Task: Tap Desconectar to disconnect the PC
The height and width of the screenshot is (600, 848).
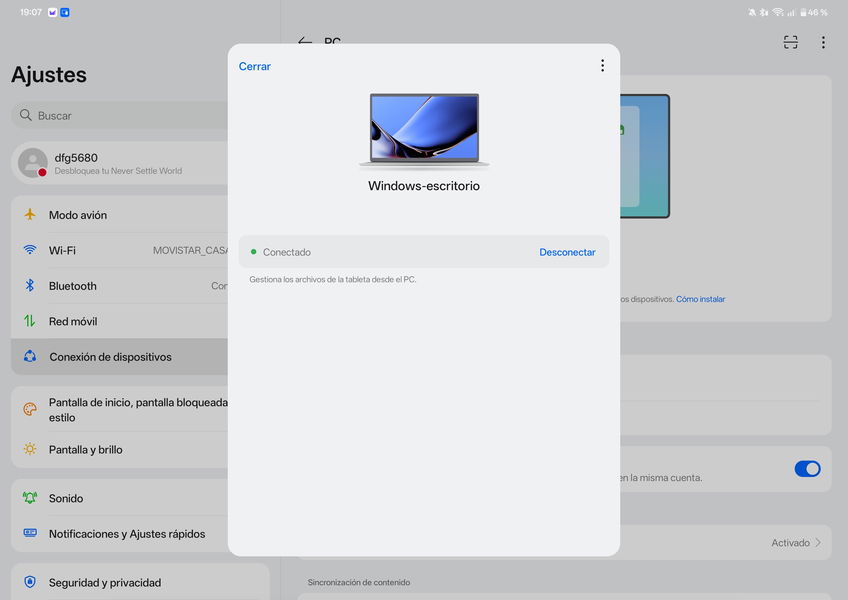Action: point(567,252)
